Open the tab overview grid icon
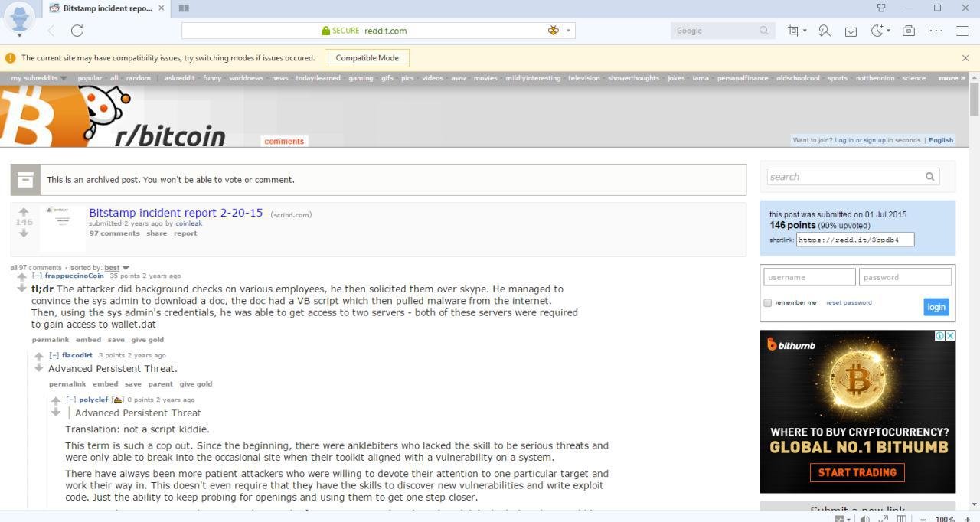 point(184,8)
